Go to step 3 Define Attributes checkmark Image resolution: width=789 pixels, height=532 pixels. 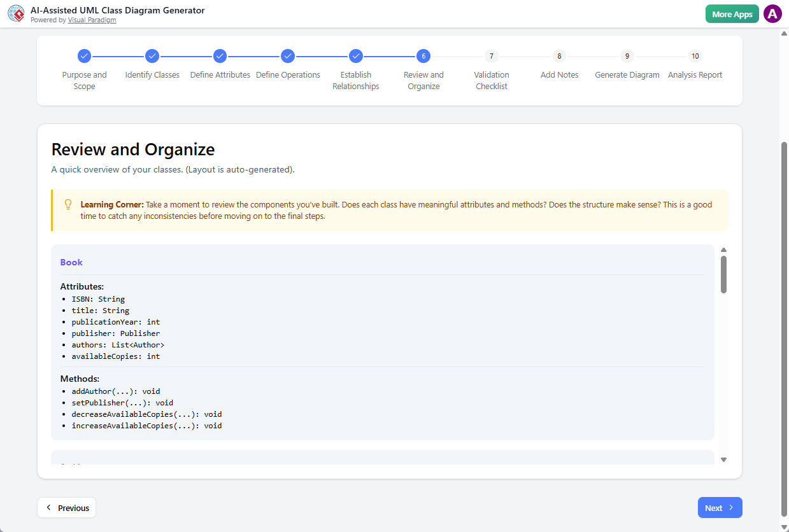[x=220, y=56]
